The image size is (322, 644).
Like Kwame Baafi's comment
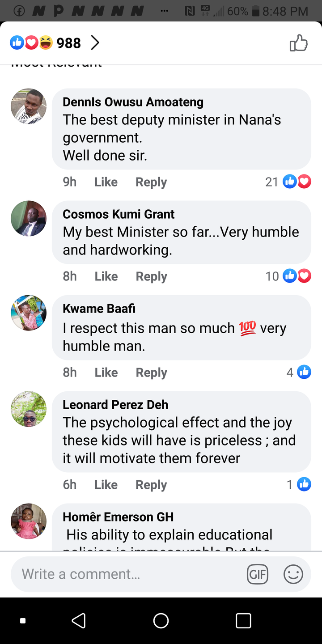pos(106,373)
